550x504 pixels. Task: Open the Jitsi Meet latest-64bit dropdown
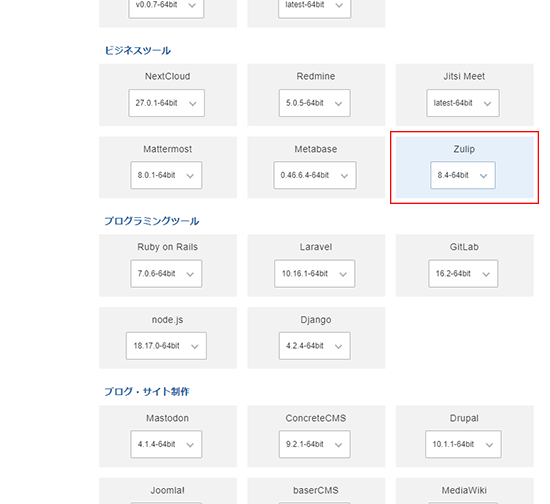pyautogui.click(x=463, y=103)
